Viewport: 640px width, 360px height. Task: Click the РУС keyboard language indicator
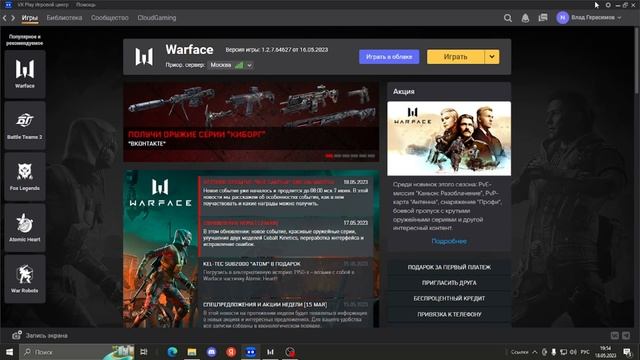coord(585,352)
